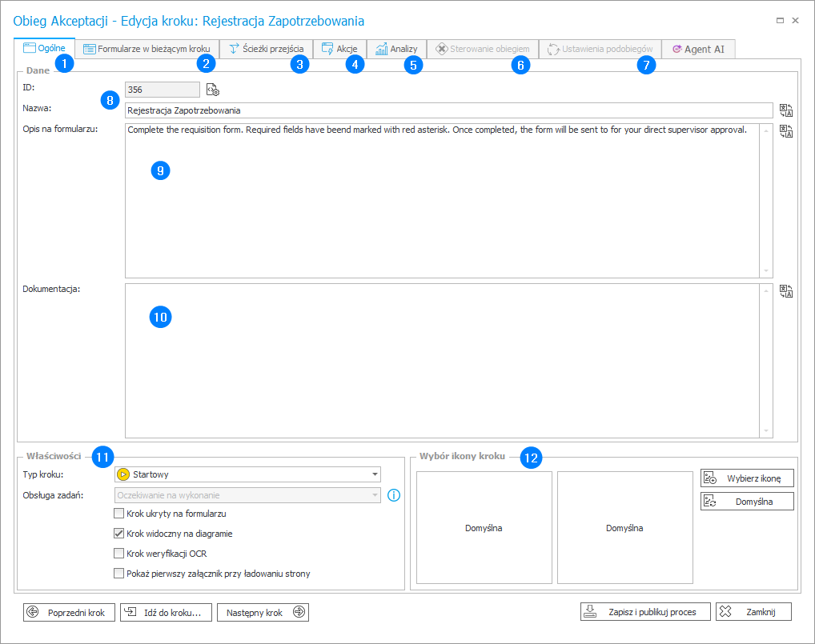Click the info icon beside Obsługa zadań
Viewport: 815px width, 644px height.
(x=393, y=495)
